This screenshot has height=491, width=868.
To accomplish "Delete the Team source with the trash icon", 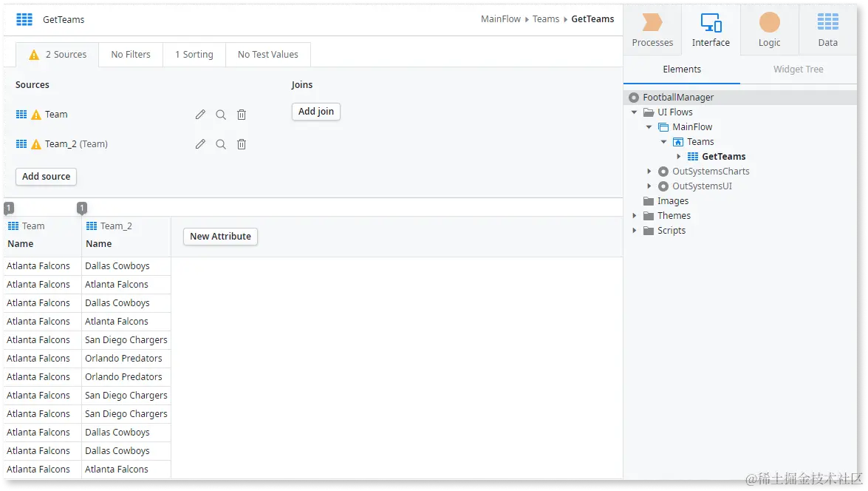I will [x=242, y=115].
